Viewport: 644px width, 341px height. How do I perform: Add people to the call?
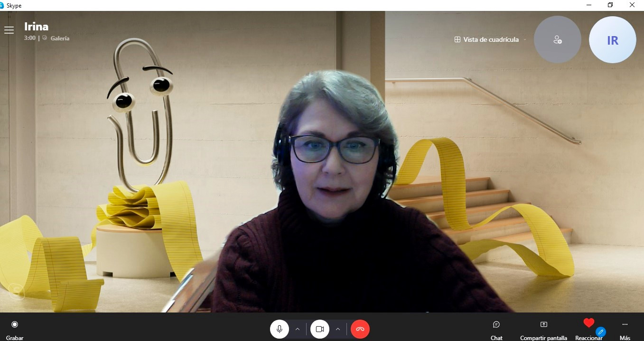click(x=558, y=39)
